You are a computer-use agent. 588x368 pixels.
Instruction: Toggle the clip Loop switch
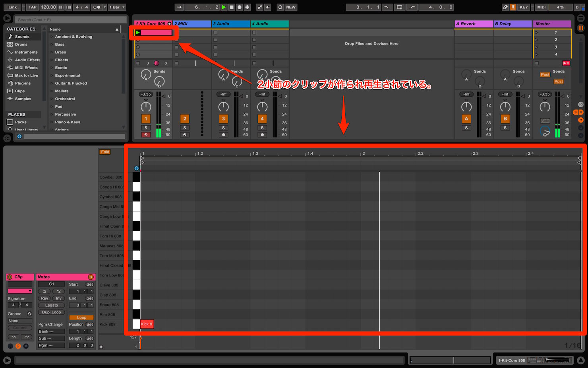81,317
